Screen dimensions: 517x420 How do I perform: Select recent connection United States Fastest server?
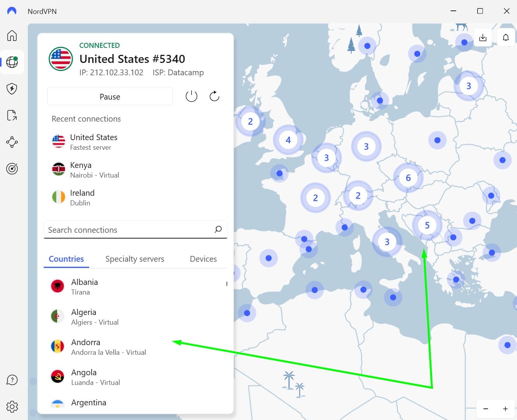click(x=135, y=142)
